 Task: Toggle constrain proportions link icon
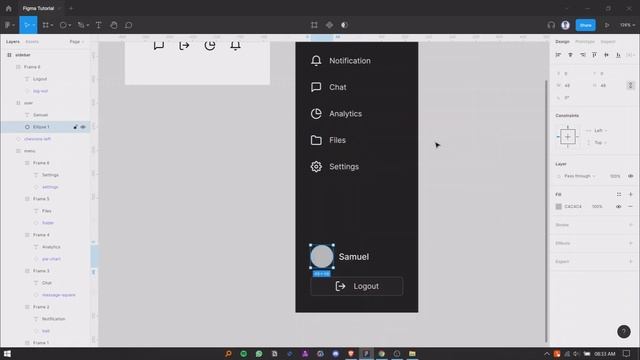[631, 85]
